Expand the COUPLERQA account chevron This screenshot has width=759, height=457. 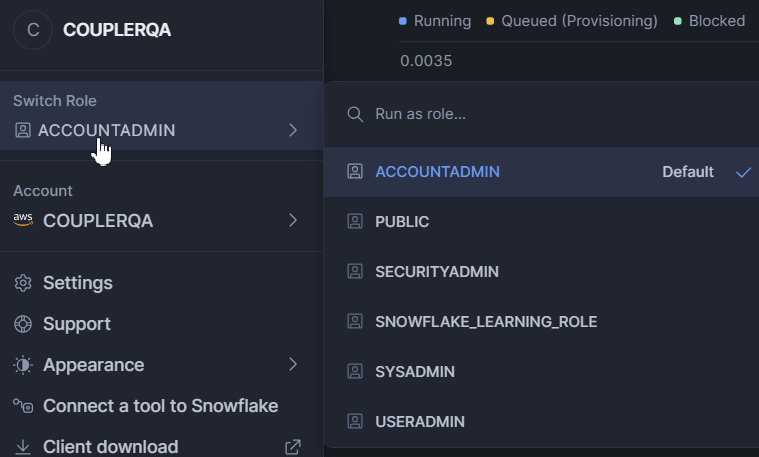click(293, 220)
